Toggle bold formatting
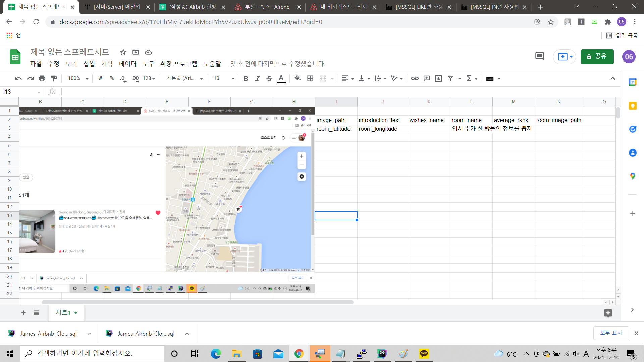Viewport: 644px width, 362px height. (246, 78)
